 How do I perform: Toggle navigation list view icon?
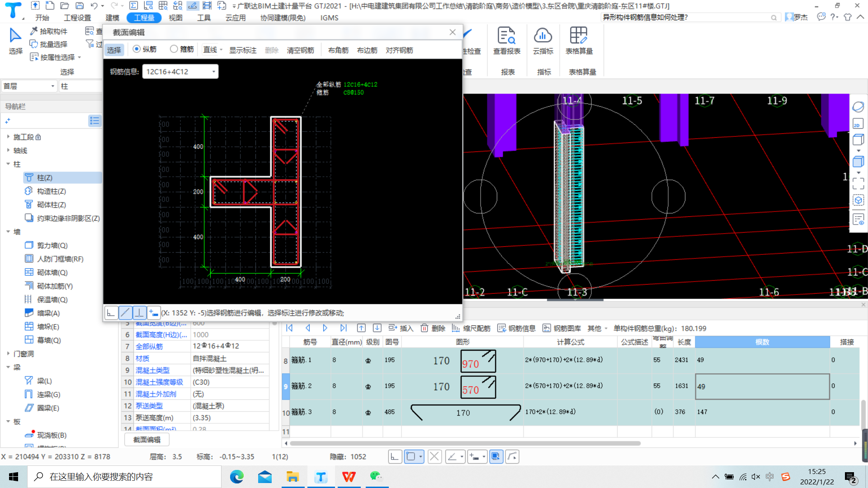pos(94,121)
